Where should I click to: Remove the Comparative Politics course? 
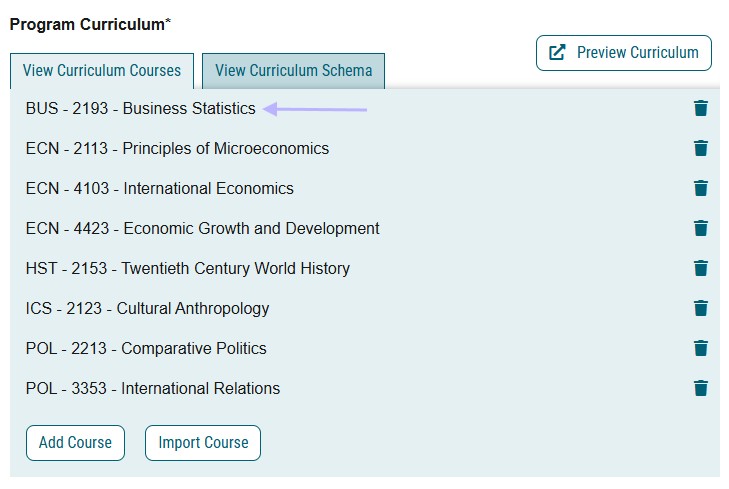[x=701, y=348]
